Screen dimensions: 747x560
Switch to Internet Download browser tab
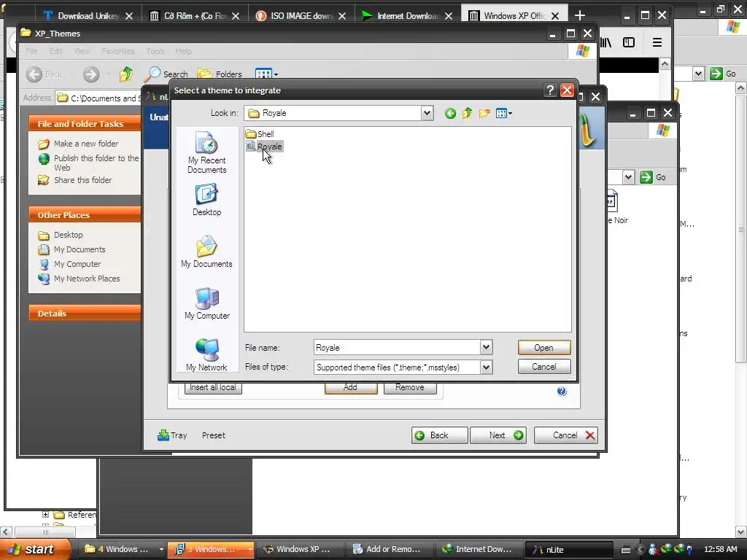[x=407, y=16]
